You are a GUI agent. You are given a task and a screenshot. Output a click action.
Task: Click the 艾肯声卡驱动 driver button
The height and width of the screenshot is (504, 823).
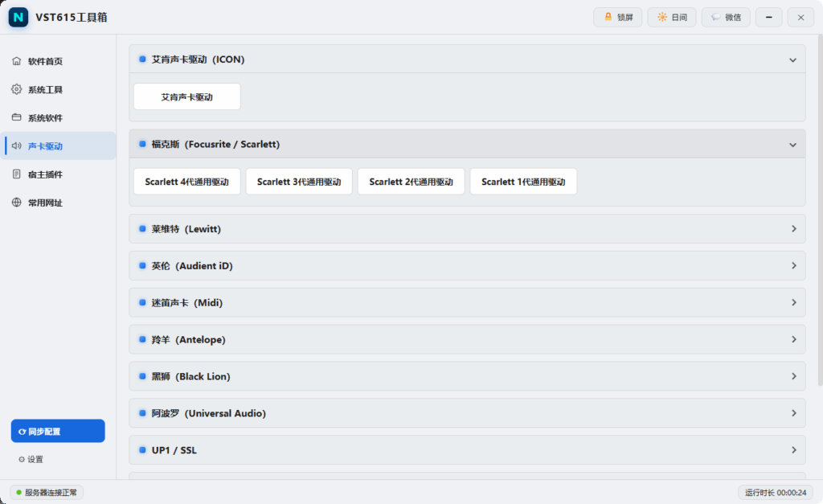[186, 96]
